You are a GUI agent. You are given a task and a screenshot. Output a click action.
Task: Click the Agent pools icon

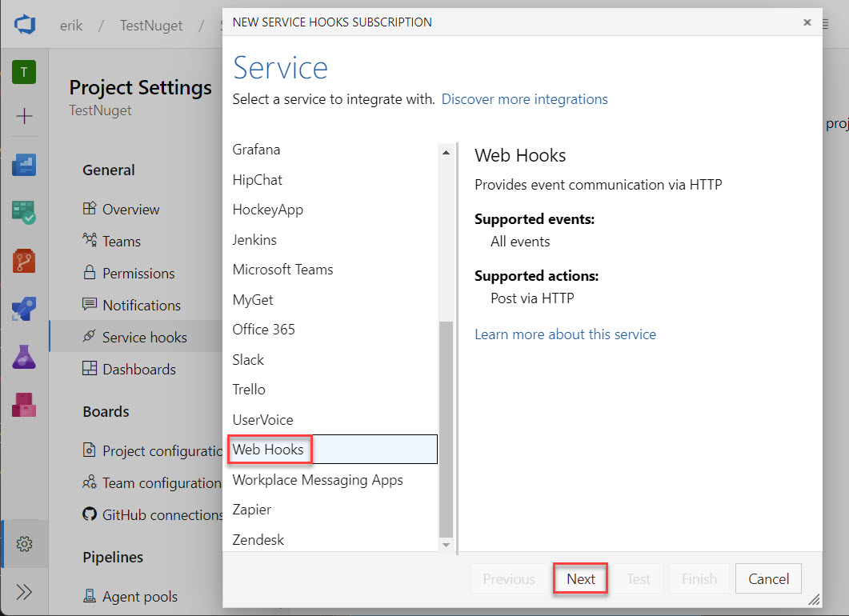(x=90, y=595)
